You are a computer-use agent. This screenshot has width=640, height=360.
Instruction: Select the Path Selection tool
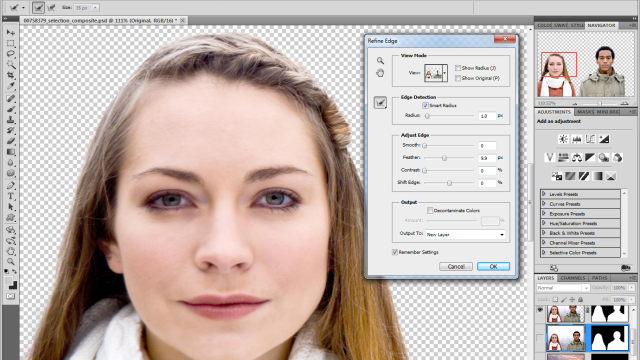11,207
